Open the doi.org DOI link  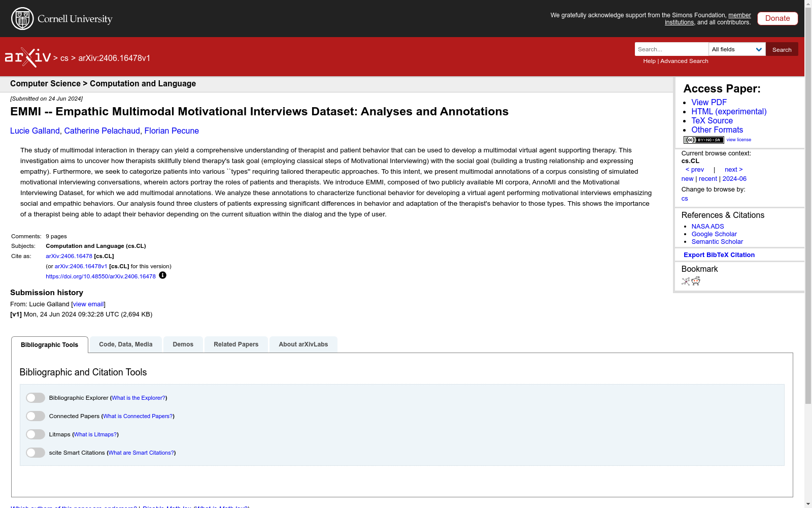pyautogui.click(x=100, y=276)
